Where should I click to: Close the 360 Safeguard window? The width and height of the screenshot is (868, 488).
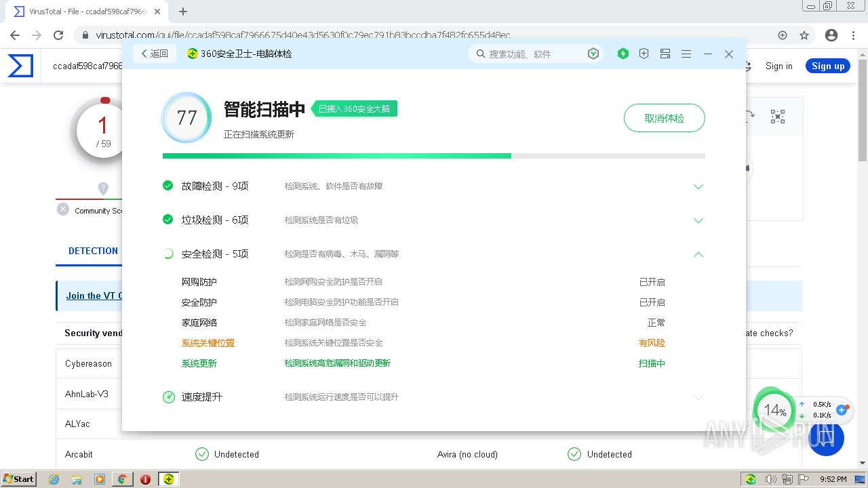[729, 54]
